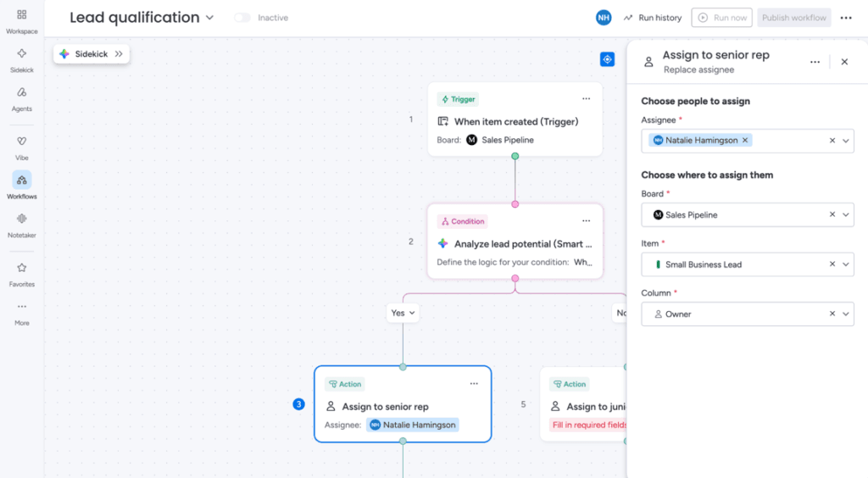Open the side panel three-dot options
868x478 pixels.
tap(815, 62)
